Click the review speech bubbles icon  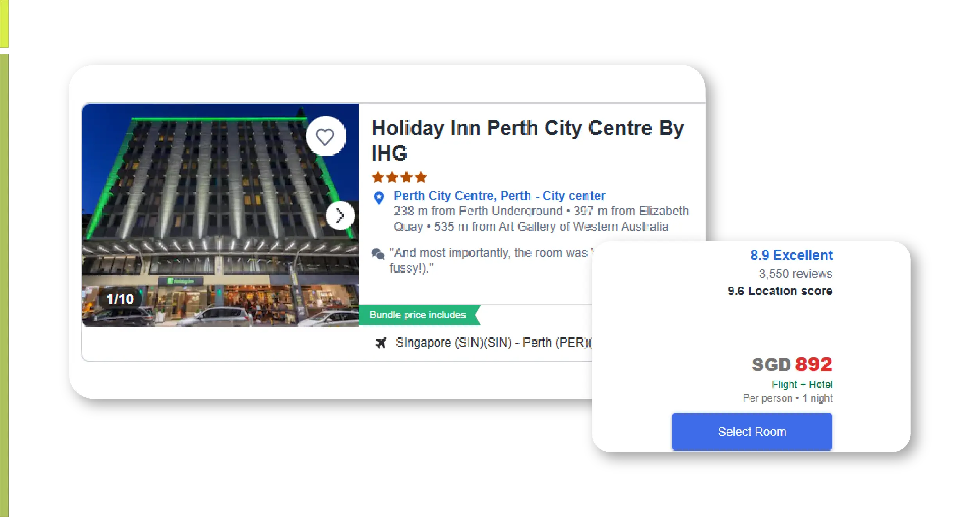click(378, 254)
